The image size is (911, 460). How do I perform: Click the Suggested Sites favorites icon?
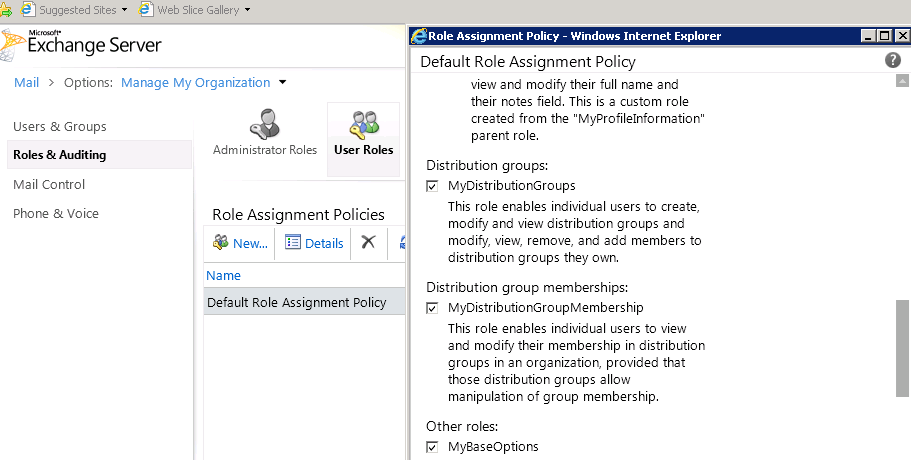pyautogui.click(x=27, y=9)
